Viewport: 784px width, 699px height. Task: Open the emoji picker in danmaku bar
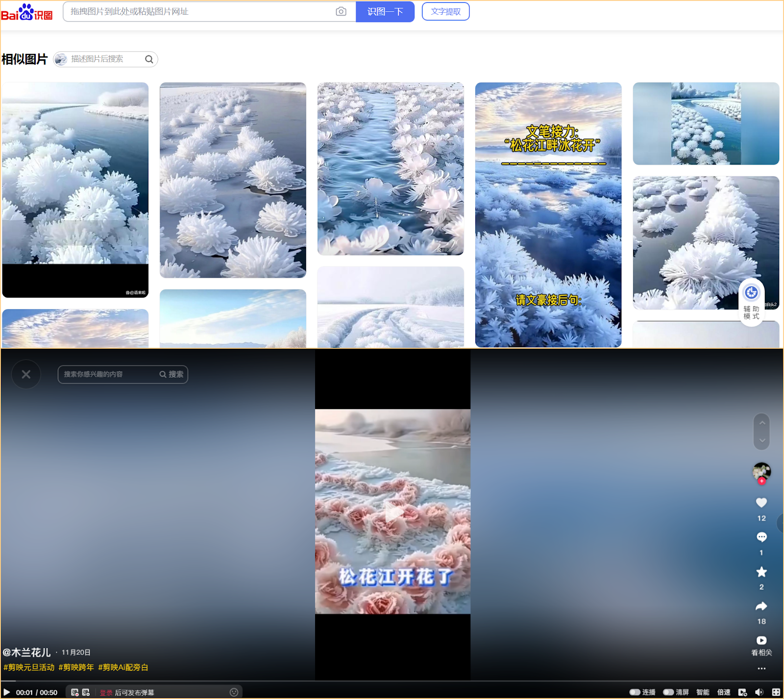[x=234, y=692]
